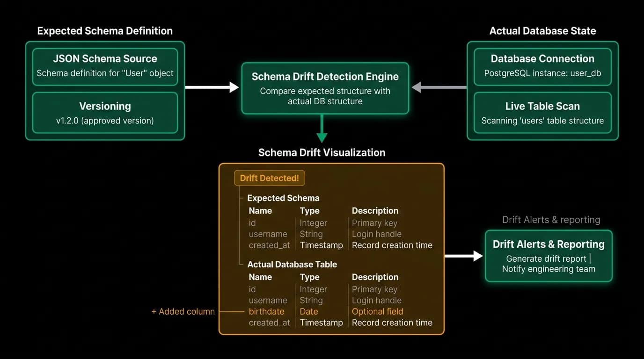Click Type header under Actual Database Table
This screenshot has height=359, width=644.
coord(309,277)
